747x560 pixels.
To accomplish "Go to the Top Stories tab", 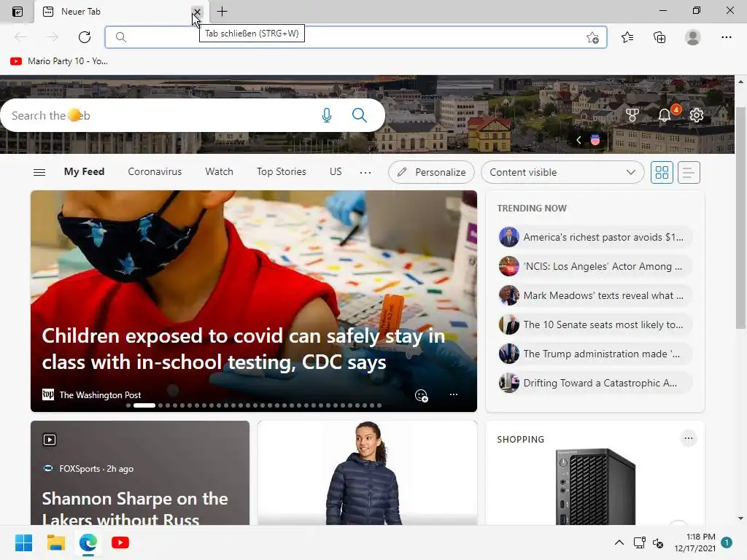I will click(282, 172).
